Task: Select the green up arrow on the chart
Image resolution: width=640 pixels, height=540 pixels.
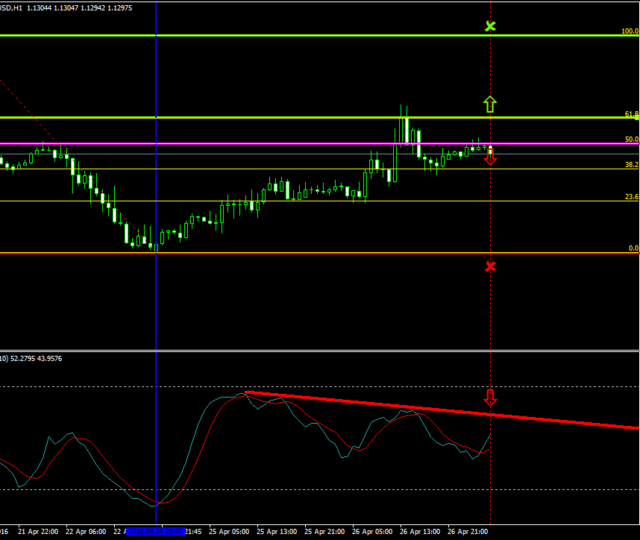Action: (x=490, y=102)
